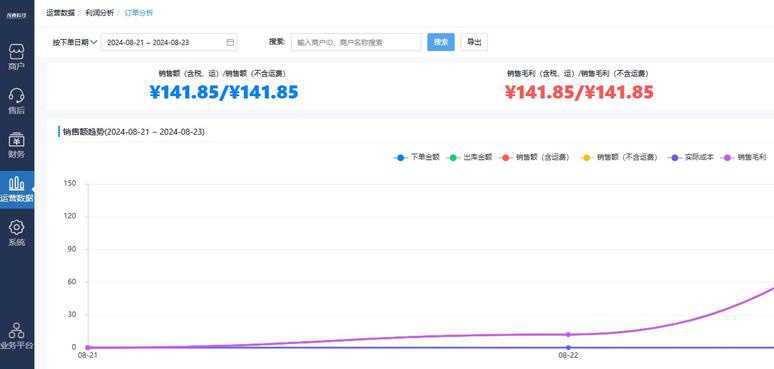
Task: Open the 系统 settings gear icon
Action: 16,227
